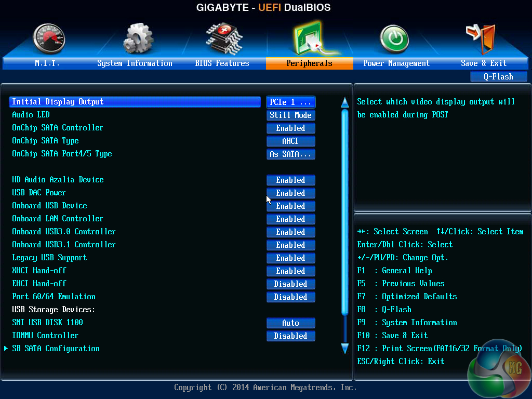
Task: Open the SMI USB DISK 1100 Auto dropdown
Action: (x=291, y=323)
